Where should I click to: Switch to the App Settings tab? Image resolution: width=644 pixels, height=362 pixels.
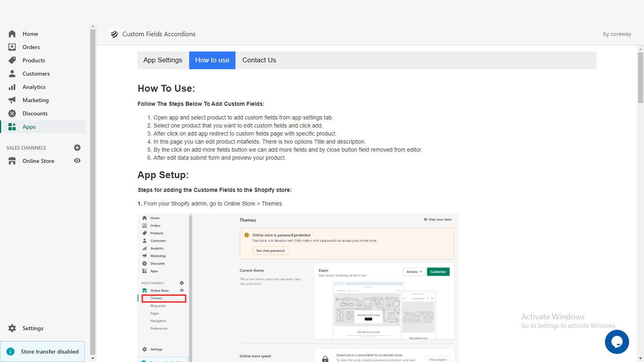point(163,60)
